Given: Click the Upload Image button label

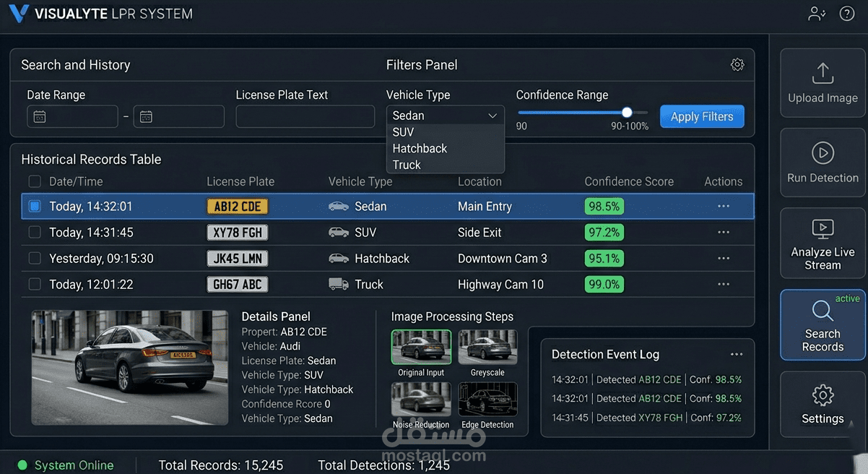Looking at the screenshot, I should click(x=823, y=98).
